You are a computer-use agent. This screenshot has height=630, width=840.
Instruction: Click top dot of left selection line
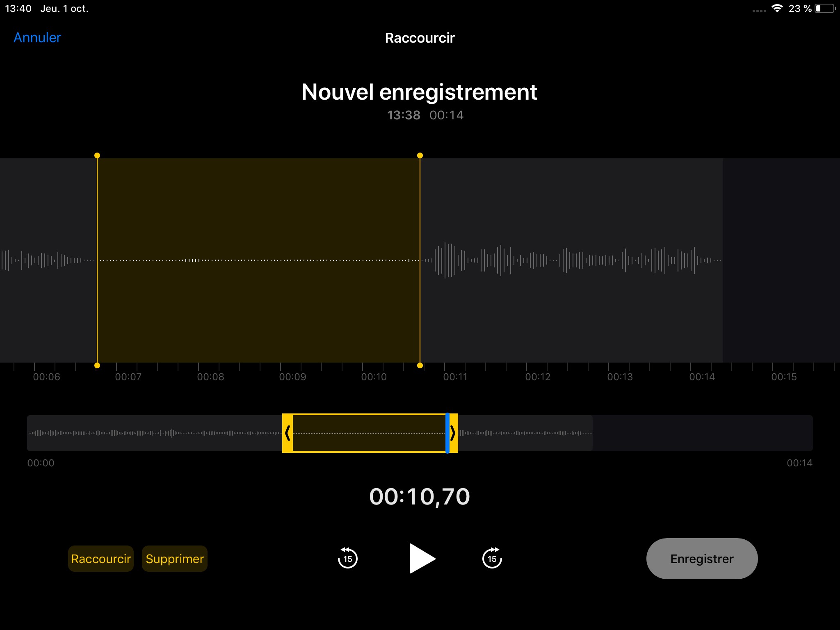point(97,155)
